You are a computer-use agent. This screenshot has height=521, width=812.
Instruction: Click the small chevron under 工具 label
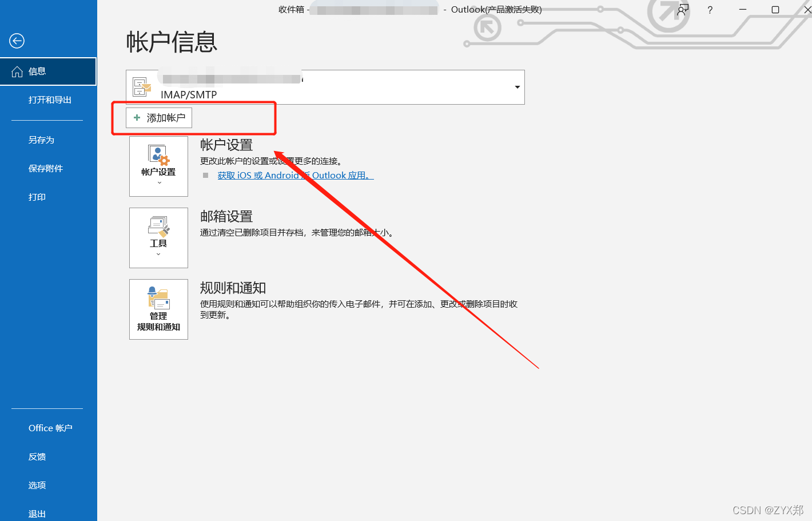[x=158, y=254]
